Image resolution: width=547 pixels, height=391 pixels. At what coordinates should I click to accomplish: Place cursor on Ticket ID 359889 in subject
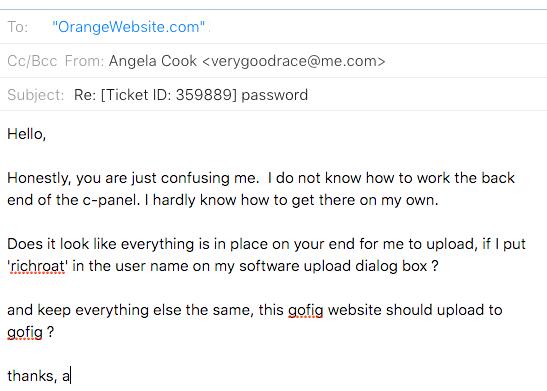coord(169,95)
